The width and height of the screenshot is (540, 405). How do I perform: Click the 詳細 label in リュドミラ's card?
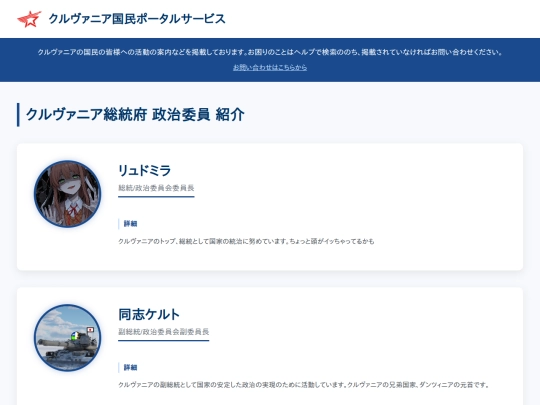click(x=131, y=224)
